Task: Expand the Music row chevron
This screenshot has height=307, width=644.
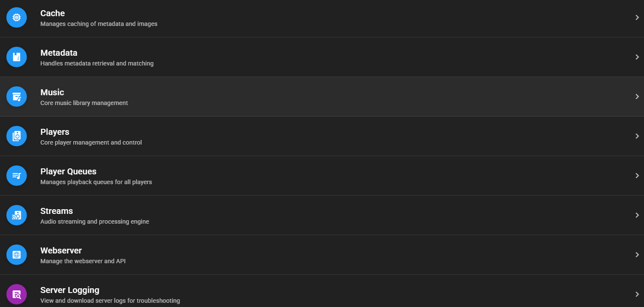Action: [x=637, y=97]
